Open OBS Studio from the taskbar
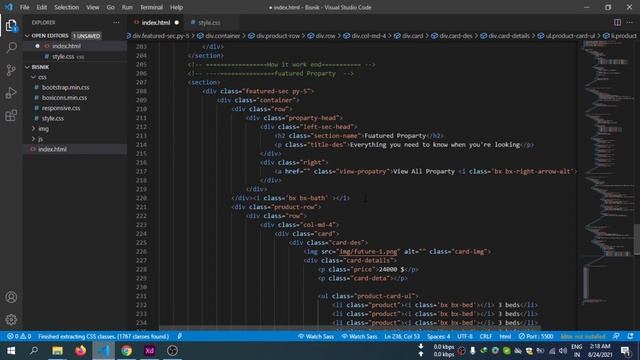 172,351
